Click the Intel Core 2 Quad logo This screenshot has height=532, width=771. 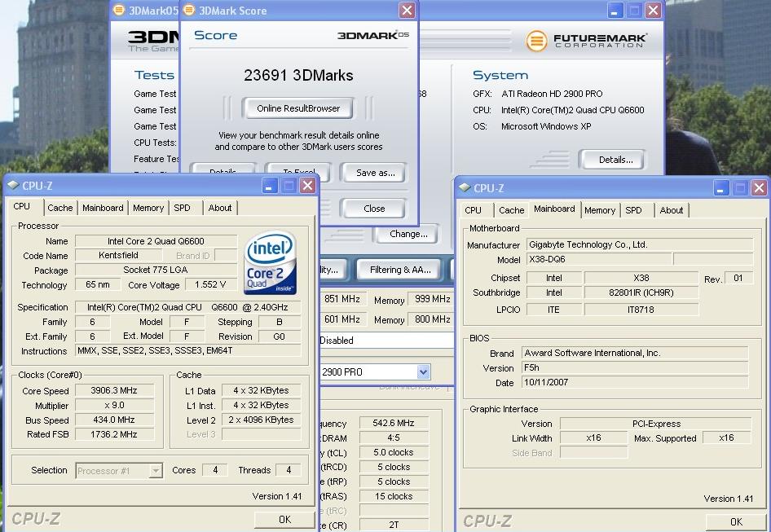pos(270,263)
